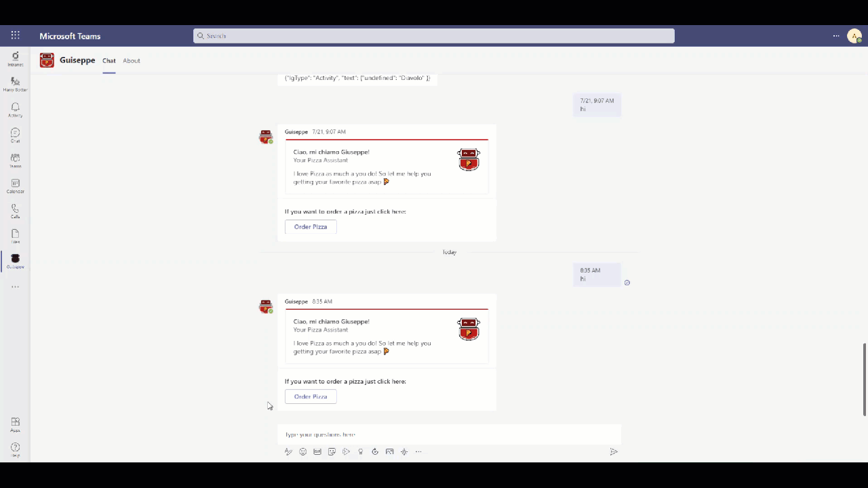Open the Calls section

pos(15,211)
